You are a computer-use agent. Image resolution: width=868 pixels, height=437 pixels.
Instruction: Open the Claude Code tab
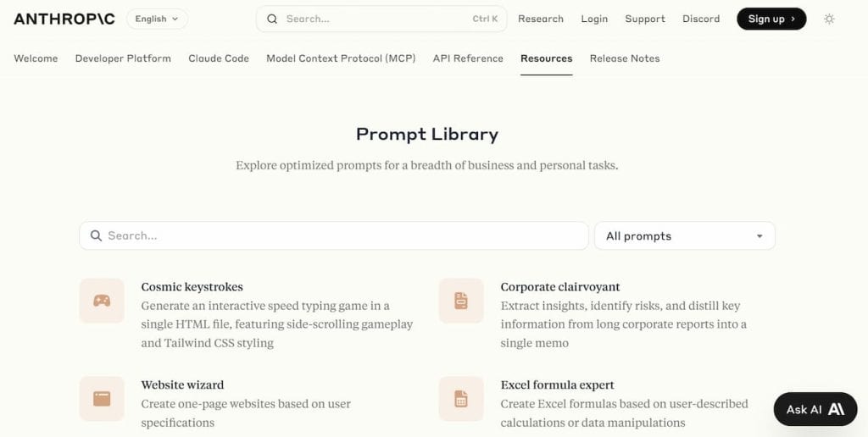[x=219, y=58]
